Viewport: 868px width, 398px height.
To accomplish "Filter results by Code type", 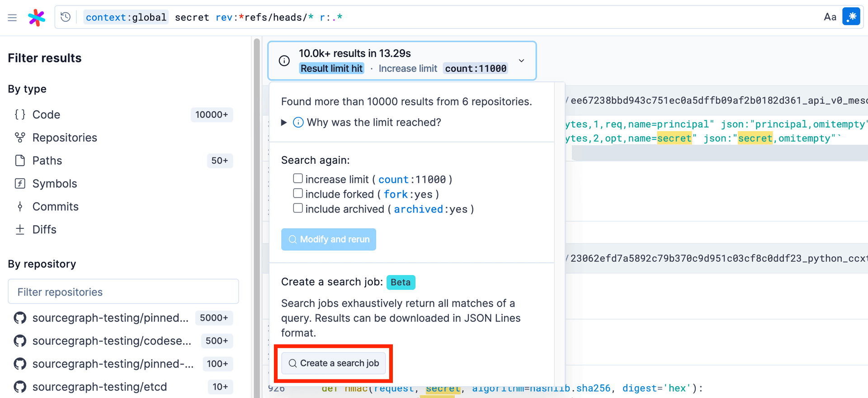I will coord(123,114).
